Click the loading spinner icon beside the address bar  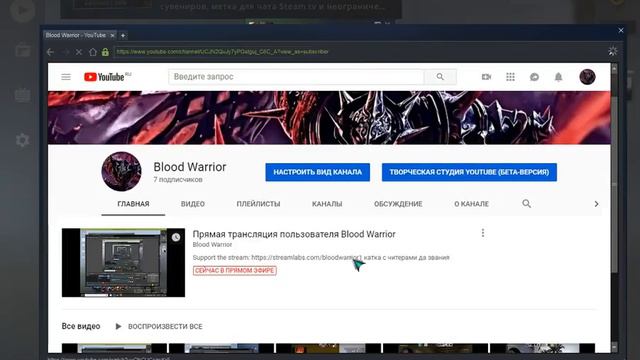click(x=613, y=51)
